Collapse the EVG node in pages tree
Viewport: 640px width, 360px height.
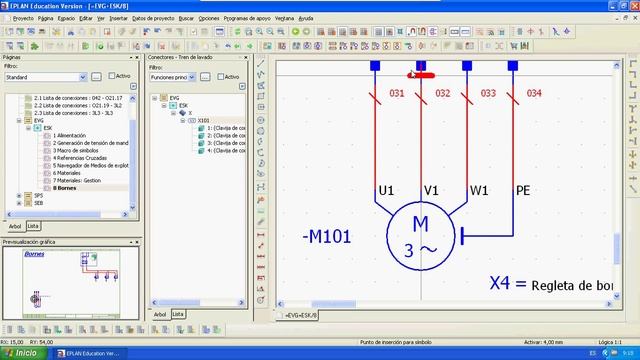coord(19,120)
